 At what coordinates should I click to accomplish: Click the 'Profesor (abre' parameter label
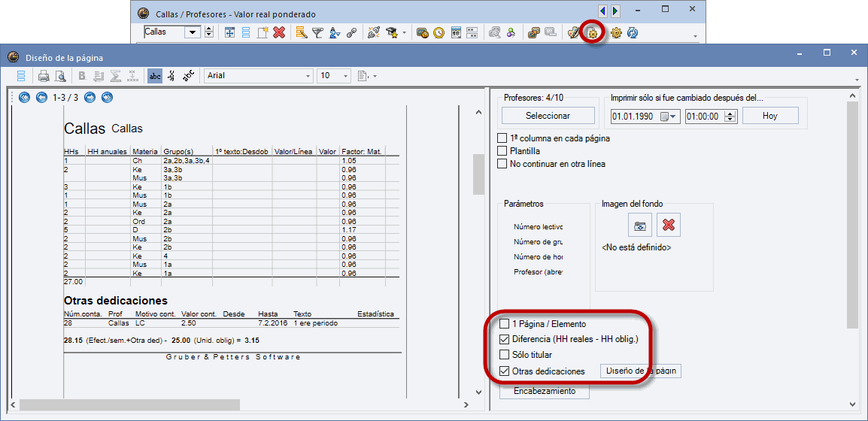[x=538, y=271]
